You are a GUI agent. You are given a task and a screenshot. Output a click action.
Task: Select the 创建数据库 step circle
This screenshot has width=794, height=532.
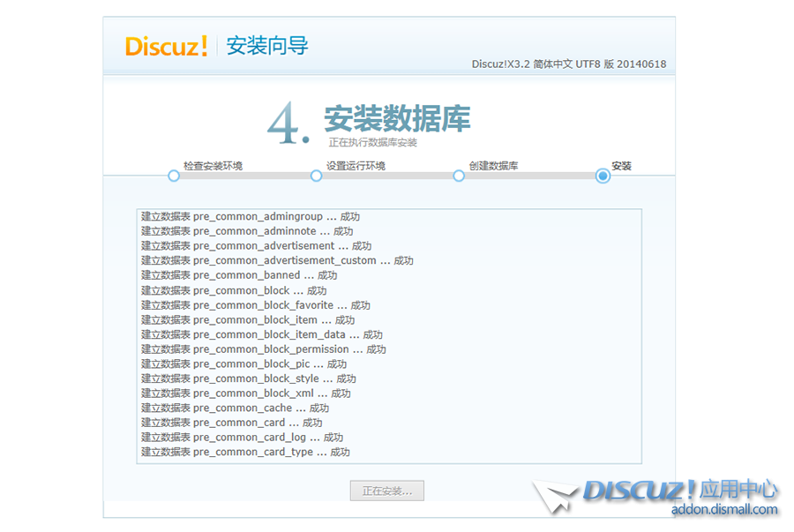pyautogui.click(x=458, y=176)
